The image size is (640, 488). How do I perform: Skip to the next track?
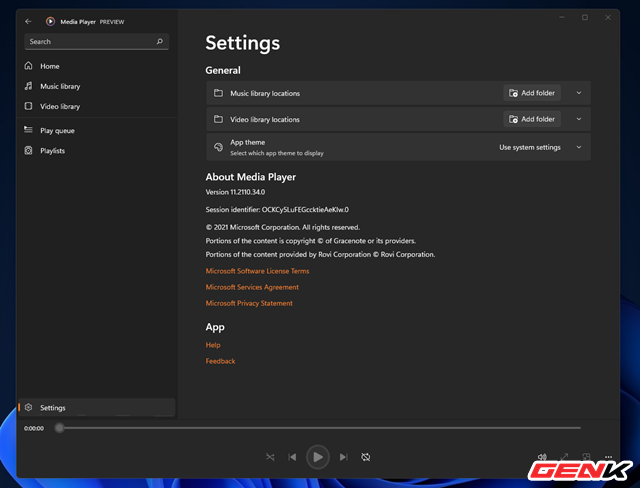pyautogui.click(x=344, y=457)
